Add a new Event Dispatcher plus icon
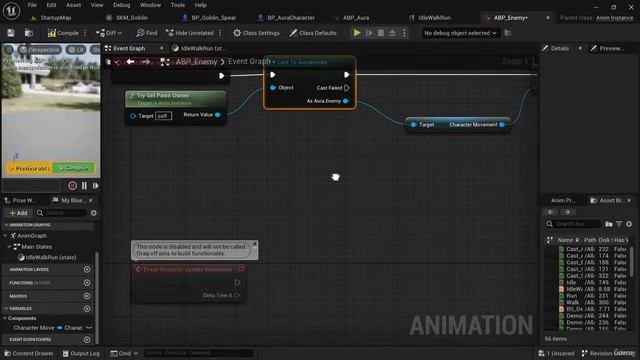 click(x=87, y=339)
